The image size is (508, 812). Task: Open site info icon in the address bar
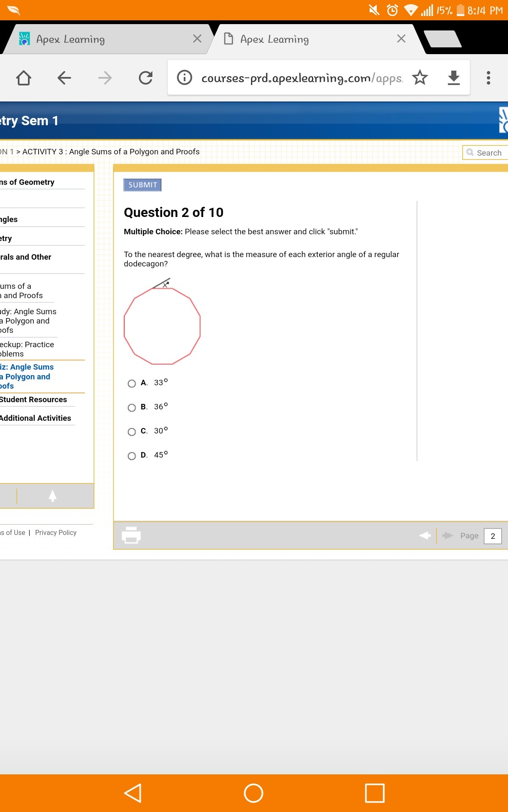point(185,78)
